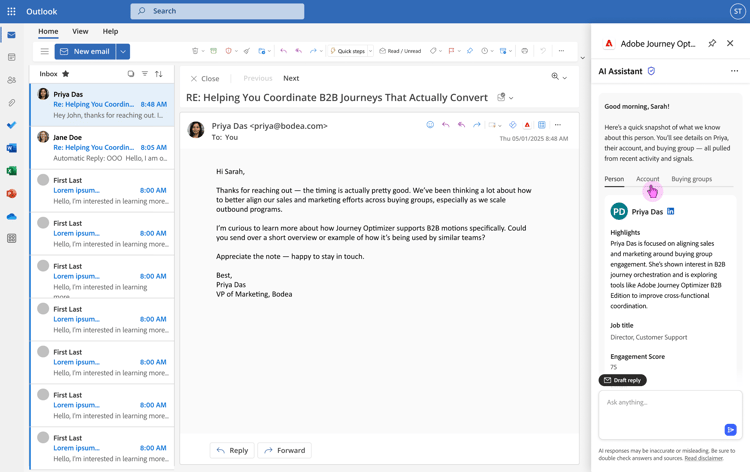Click the Archive icon in ribbon
Viewport: 750px width, 472px height.
213,51
